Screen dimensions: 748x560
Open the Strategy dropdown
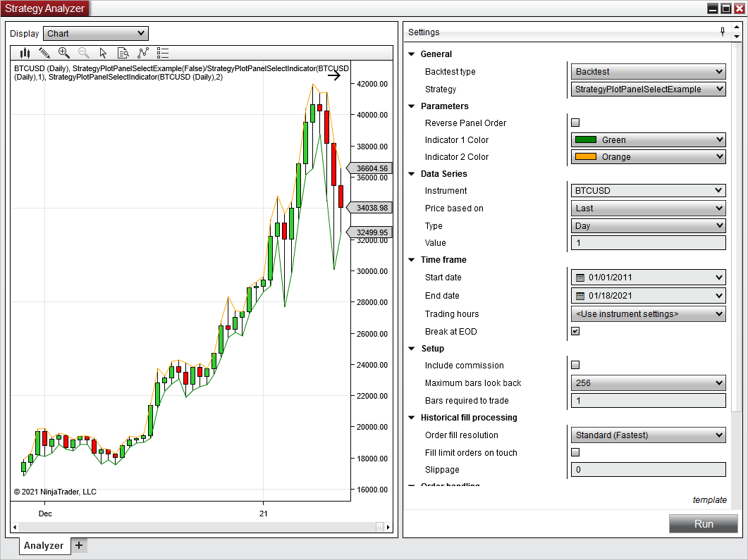click(x=649, y=89)
